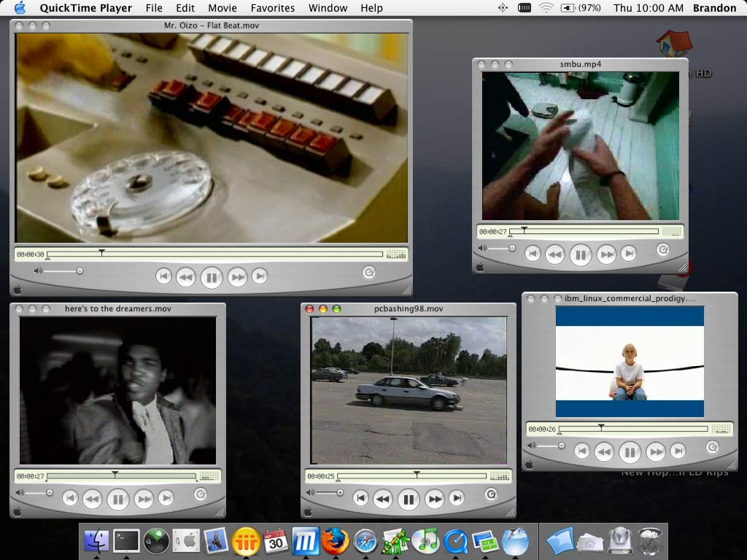Pause the Mr. Oizo Flat Beat movie

click(x=212, y=277)
